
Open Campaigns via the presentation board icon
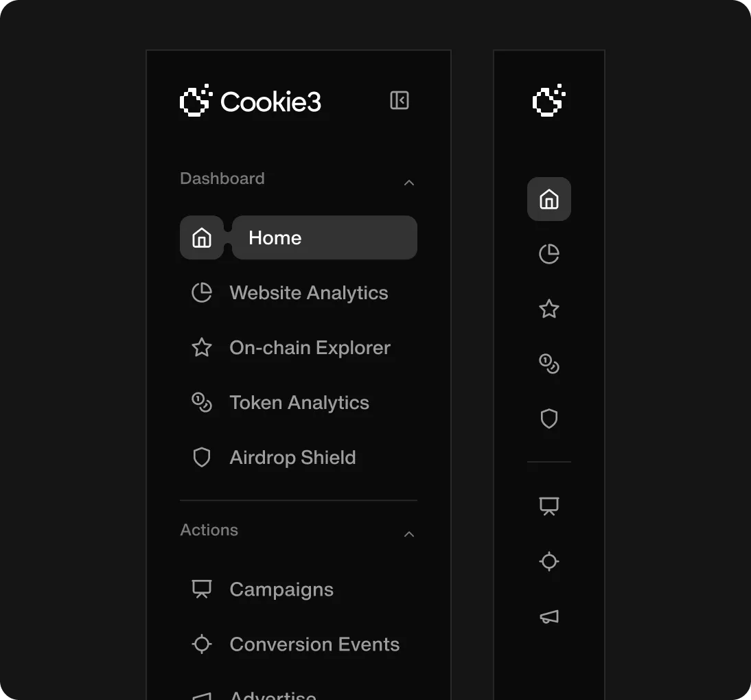pos(201,589)
